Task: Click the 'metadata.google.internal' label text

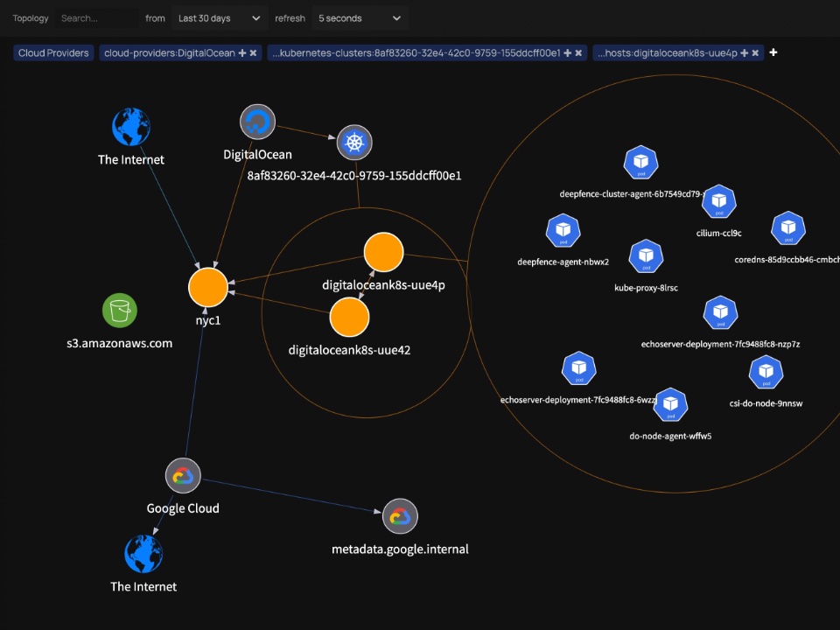Action: click(x=400, y=549)
